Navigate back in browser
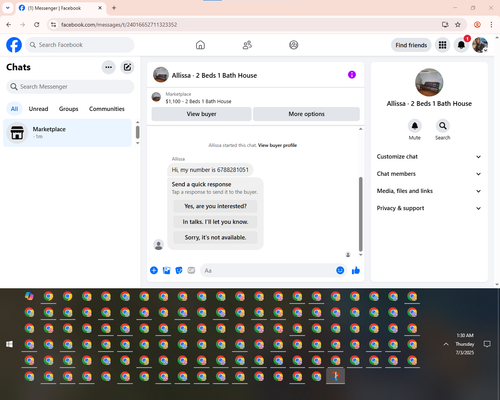 (x=9, y=25)
